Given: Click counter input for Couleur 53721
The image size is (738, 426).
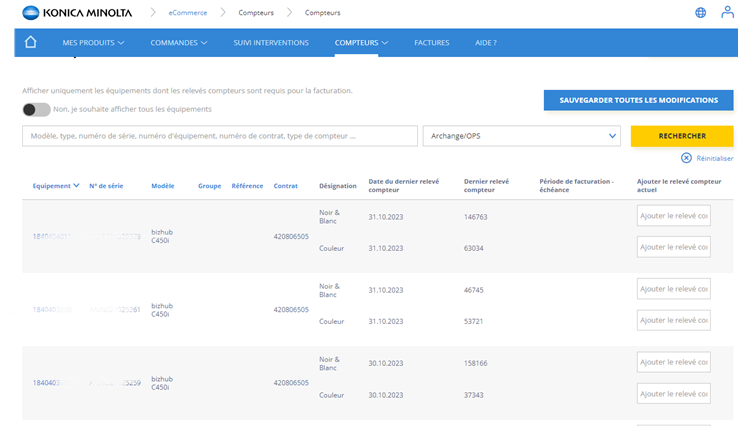Looking at the screenshot, I should click(x=674, y=320).
